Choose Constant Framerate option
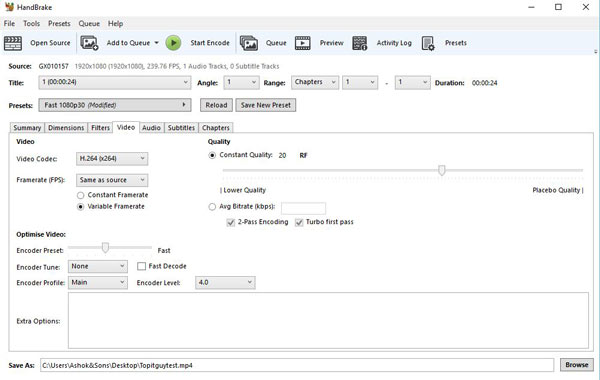Viewport: 600px width, 380px height. tap(80, 195)
